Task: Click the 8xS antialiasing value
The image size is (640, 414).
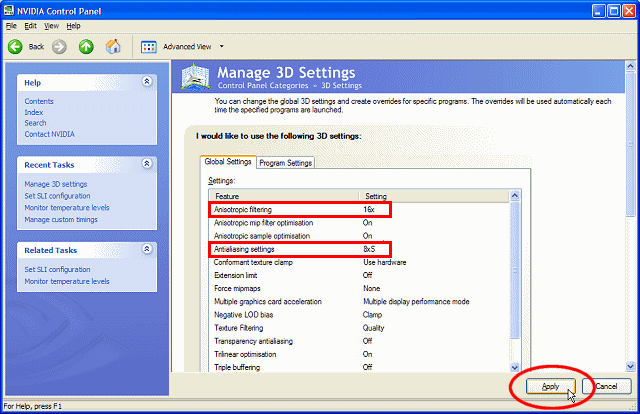Action: 369,249
